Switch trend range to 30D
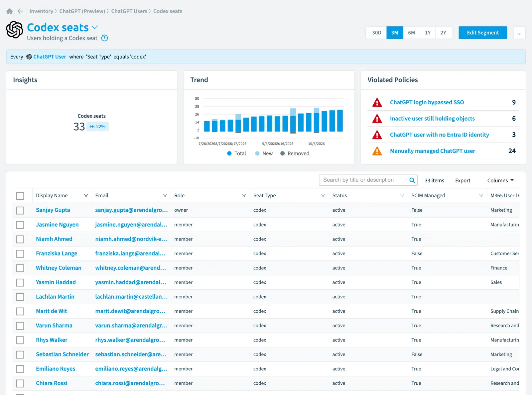Screen dimensions: 532x395 coord(376,33)
